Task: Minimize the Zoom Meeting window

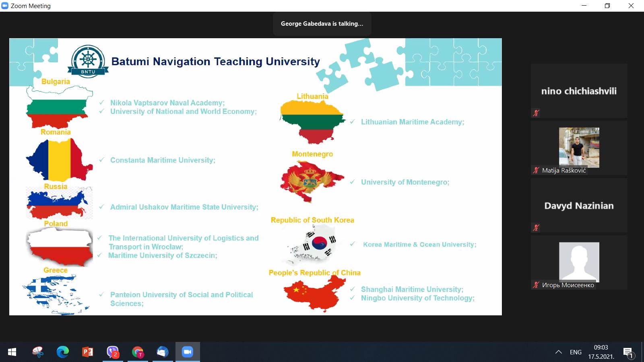Action: coord(584,6)
